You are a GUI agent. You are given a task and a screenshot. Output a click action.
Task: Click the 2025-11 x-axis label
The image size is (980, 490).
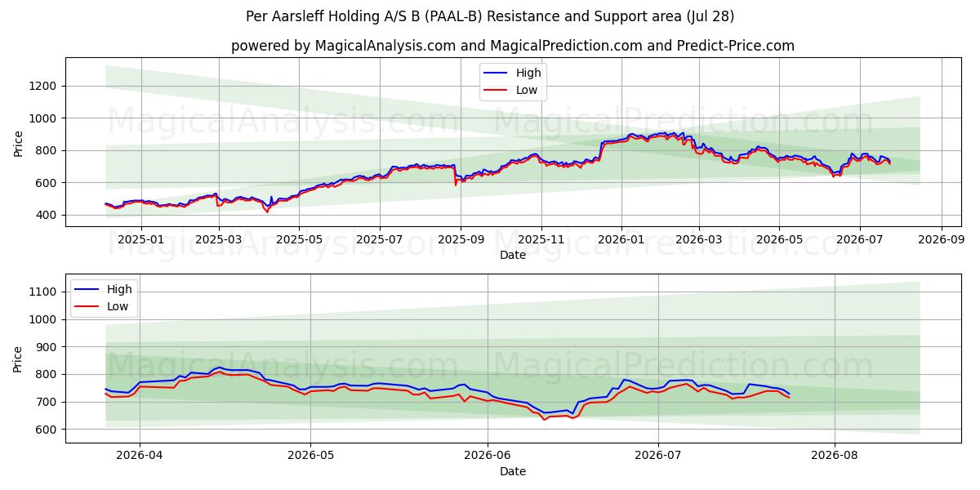pos(541,240)
